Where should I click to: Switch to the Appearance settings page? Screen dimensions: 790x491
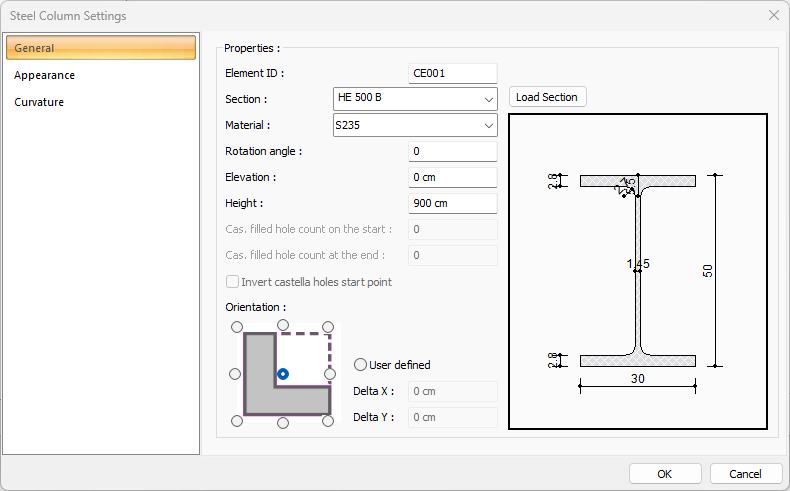(x=45, y=75)
